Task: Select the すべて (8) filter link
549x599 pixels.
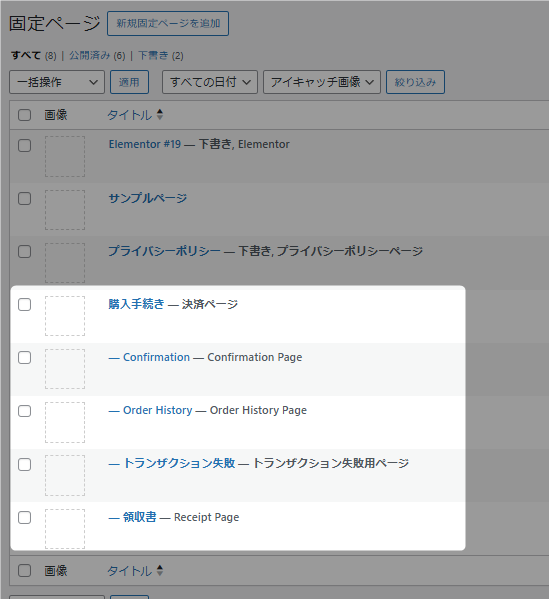Action: click(x=34, y=56)
